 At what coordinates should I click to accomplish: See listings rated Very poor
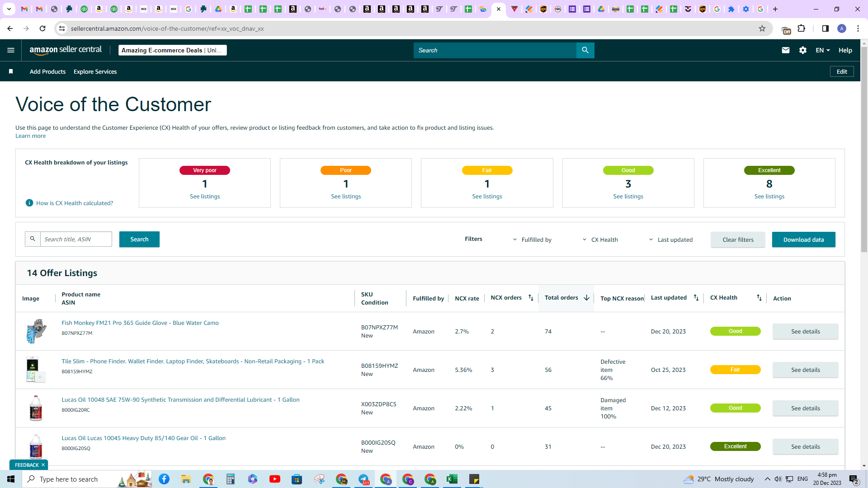click(205, 196)
